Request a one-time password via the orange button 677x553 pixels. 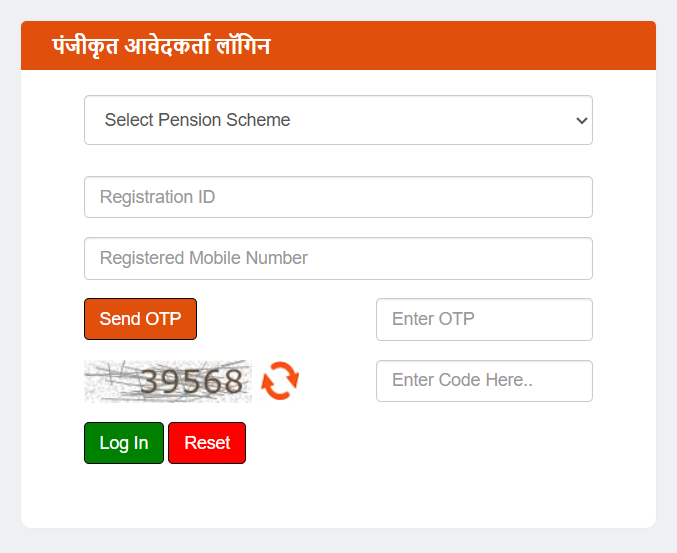140,319
